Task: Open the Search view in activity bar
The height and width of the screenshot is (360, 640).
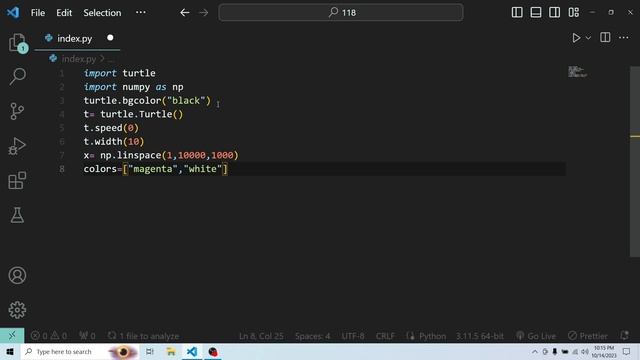Action: [x=17, y=76]
